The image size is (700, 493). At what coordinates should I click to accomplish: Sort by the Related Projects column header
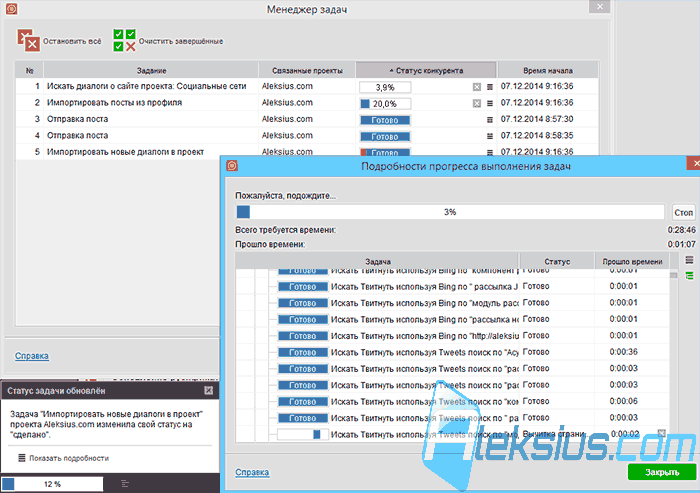click(x=307, y=71)
